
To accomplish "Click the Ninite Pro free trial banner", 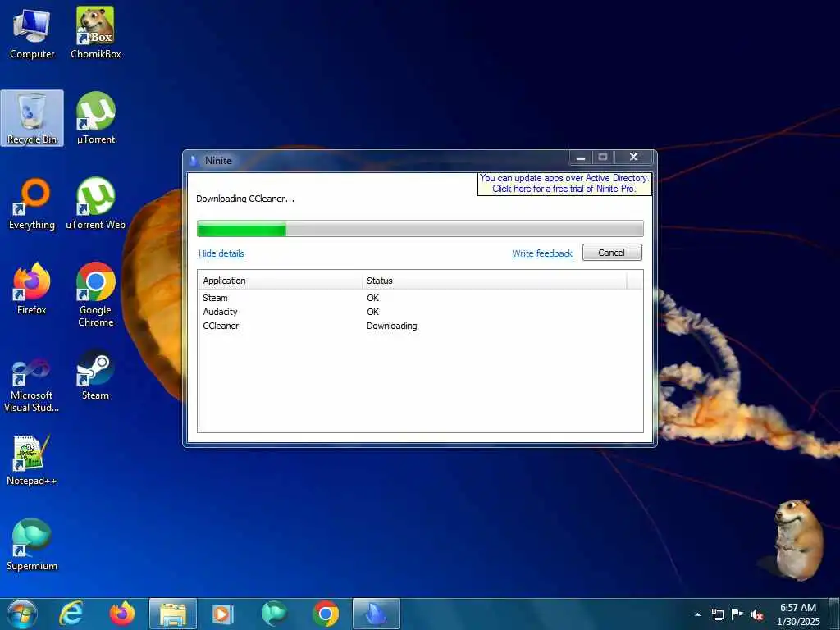I will tap(564, 184).
